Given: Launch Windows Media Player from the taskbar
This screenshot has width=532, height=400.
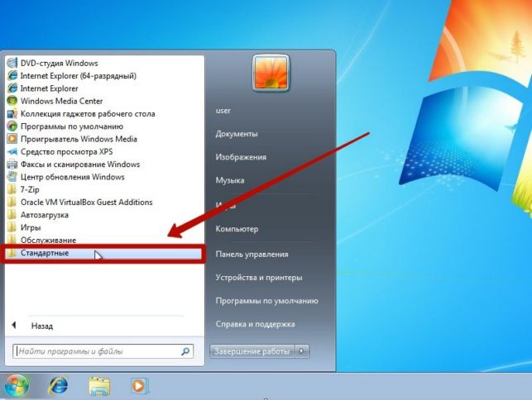Looking at the screenshot, I should tap(138, 386).
